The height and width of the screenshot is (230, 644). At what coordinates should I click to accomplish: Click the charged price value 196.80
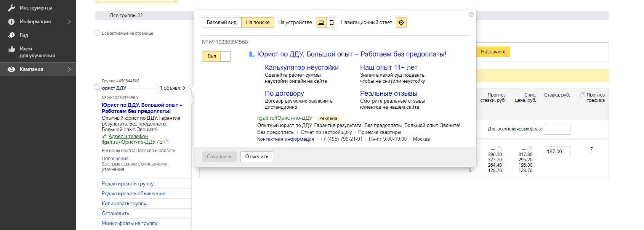525,165
